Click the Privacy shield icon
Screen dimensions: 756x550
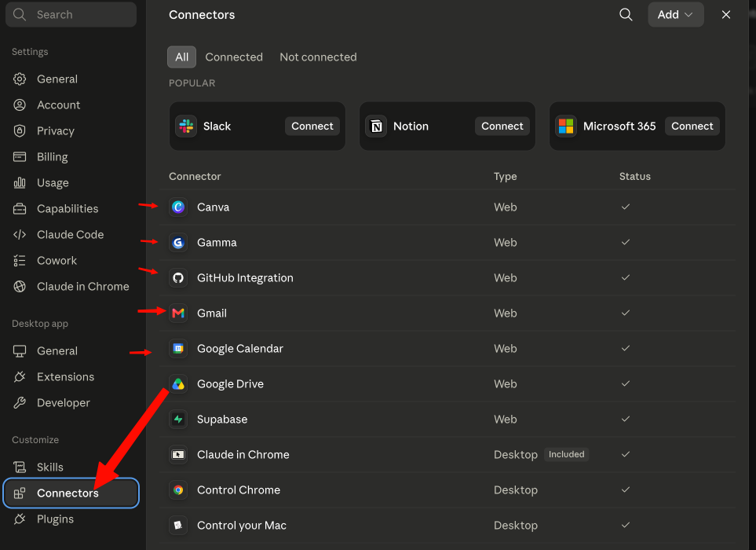coord(20,130)
